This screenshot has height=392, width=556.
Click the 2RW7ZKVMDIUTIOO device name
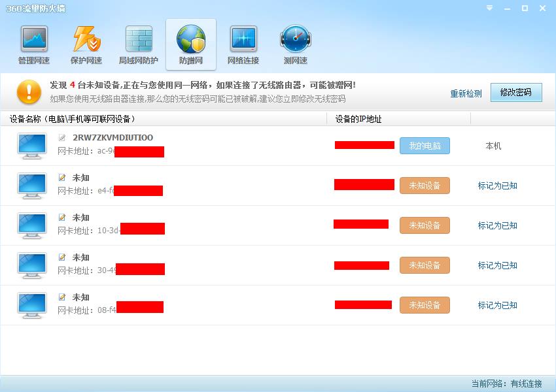tap(113, 137)
